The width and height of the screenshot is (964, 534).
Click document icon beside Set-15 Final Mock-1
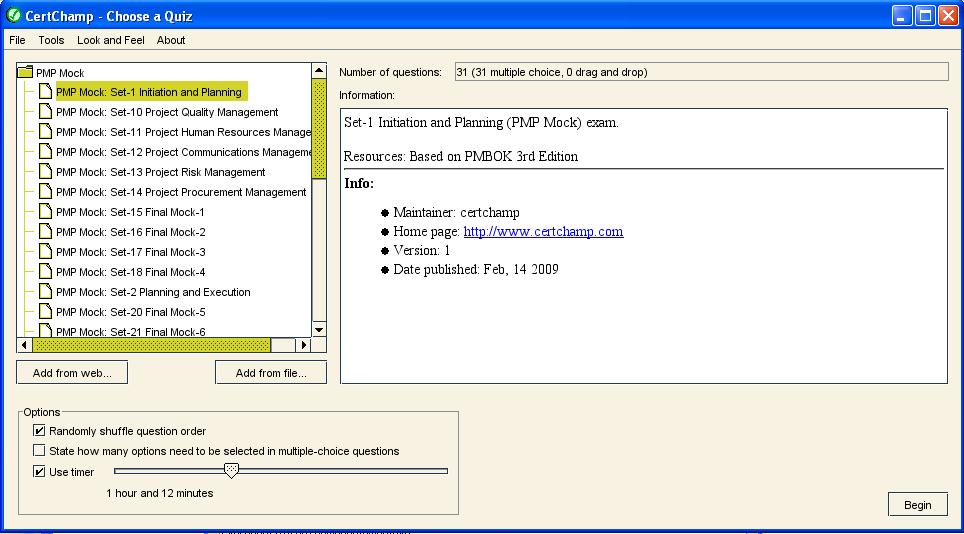[x=45, y=212]
